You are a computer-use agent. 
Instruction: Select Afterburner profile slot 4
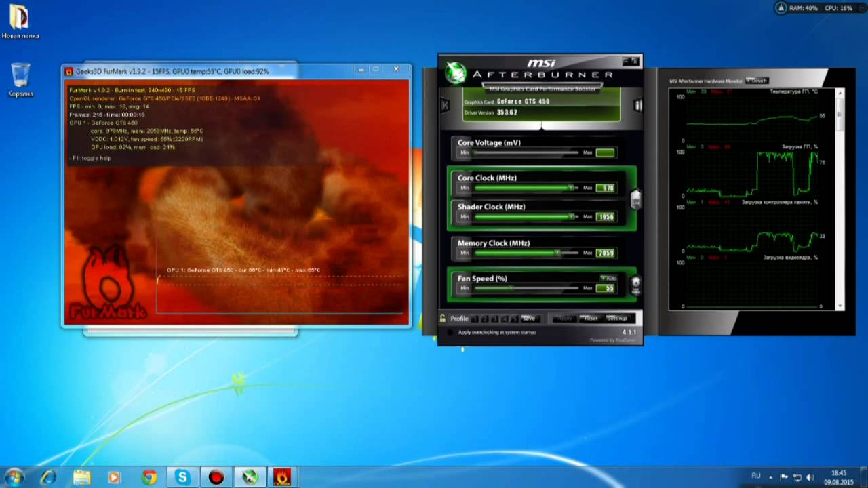pyautogui.click(x=504, y=319)
